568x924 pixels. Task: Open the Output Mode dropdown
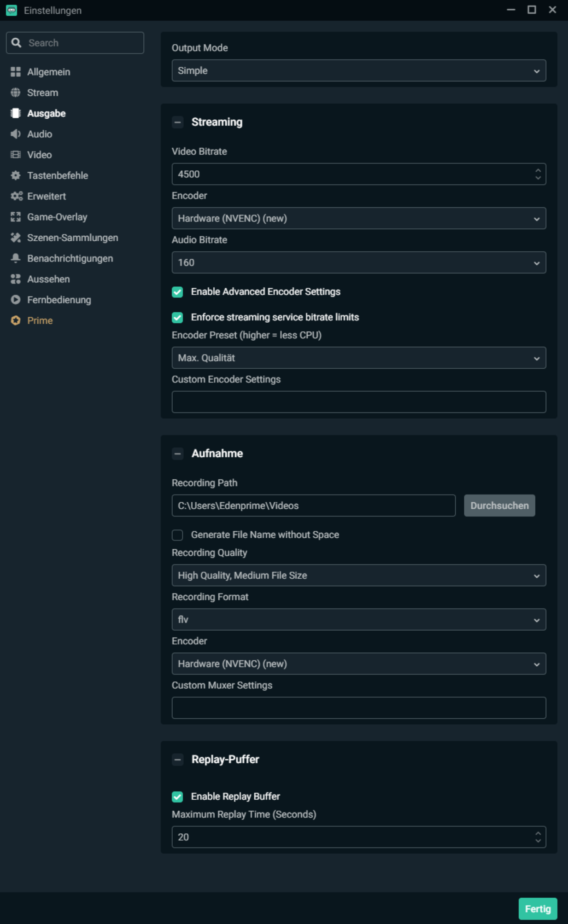tap(358, 70)
